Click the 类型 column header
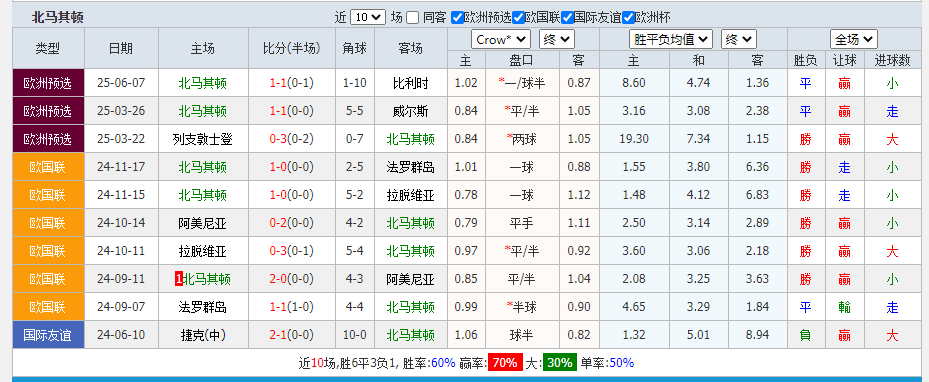The height and width of the screenshot is (382, 929). 48,48
